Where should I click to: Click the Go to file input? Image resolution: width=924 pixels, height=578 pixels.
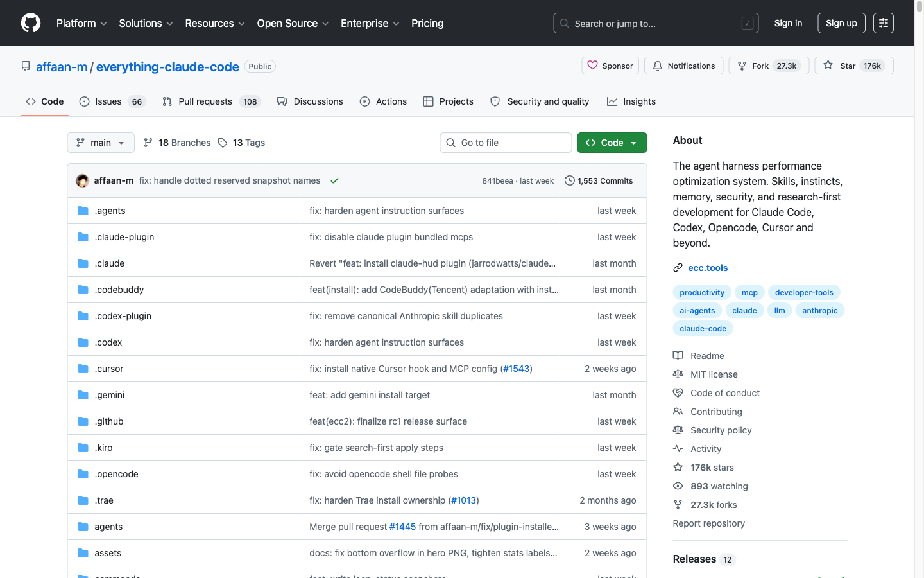(x=506, y=143)
